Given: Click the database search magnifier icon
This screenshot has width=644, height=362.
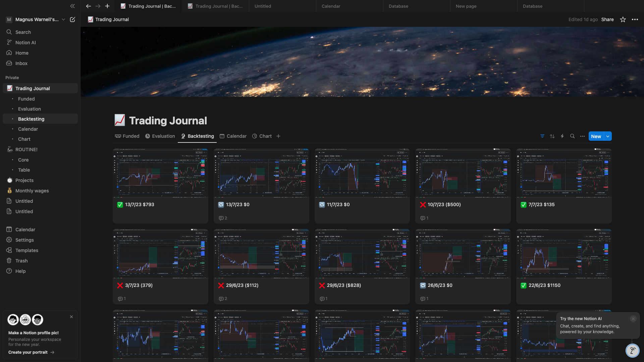Looking at the screenshot, I should (572, 136).
